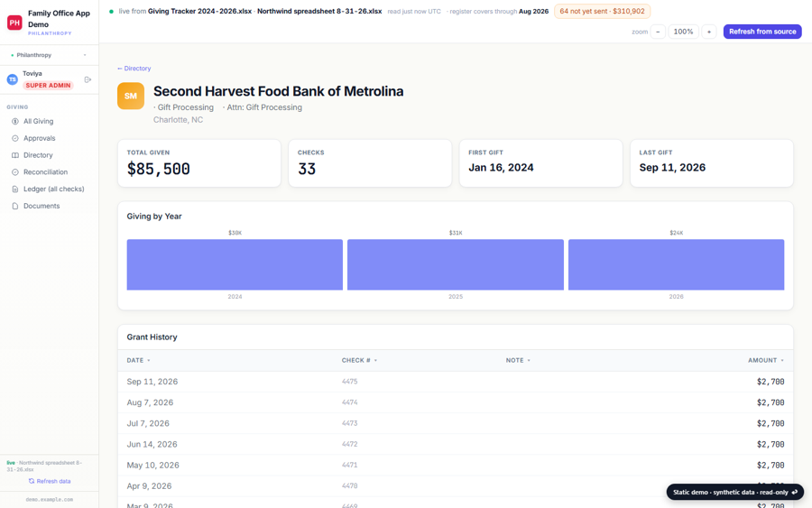This screenshot has width=812, height=508.
Task: Open Documents in the sidebar
Action: coord(50,206)
